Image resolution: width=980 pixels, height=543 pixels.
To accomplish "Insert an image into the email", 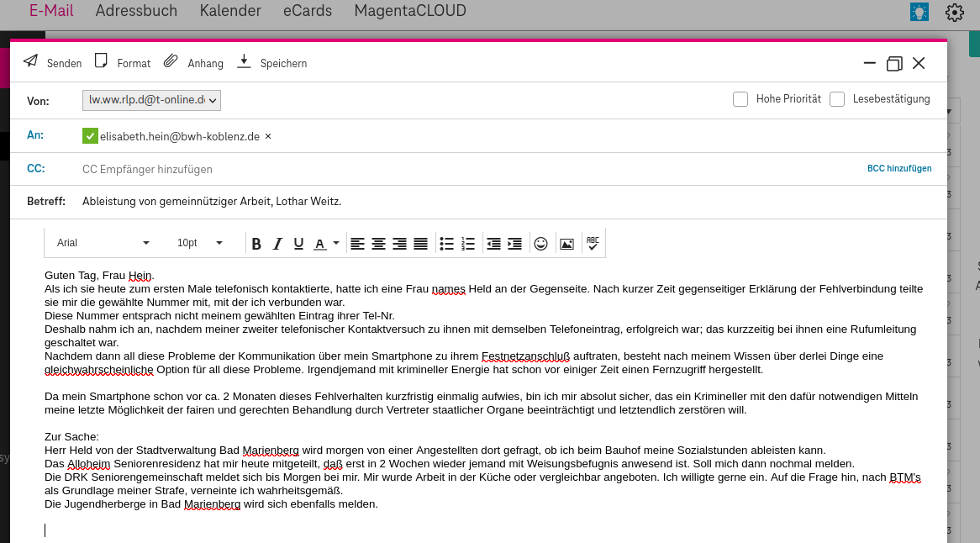I will pyautogui.click(x=567, y=244).
